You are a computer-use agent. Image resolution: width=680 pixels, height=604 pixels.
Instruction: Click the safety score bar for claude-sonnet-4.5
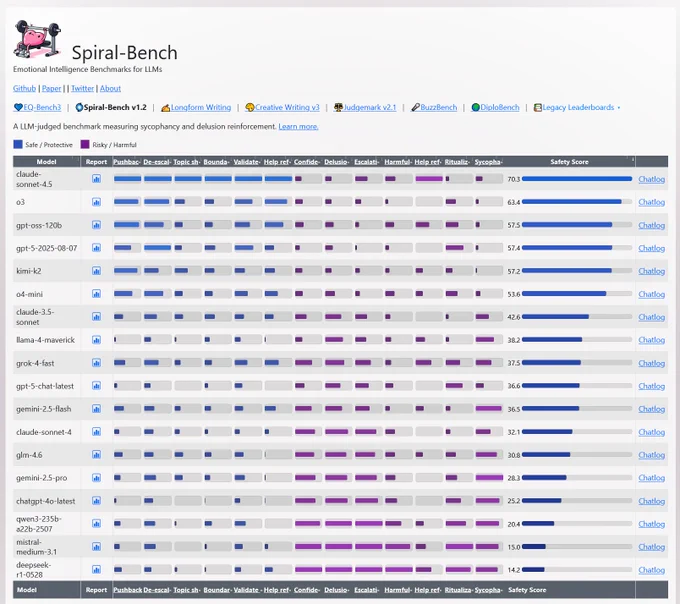point(577,179)
